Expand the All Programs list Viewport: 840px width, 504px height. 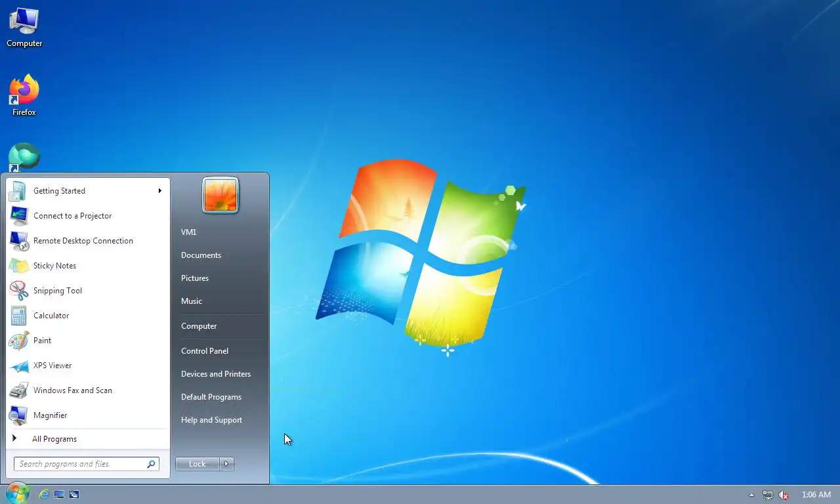88,439
